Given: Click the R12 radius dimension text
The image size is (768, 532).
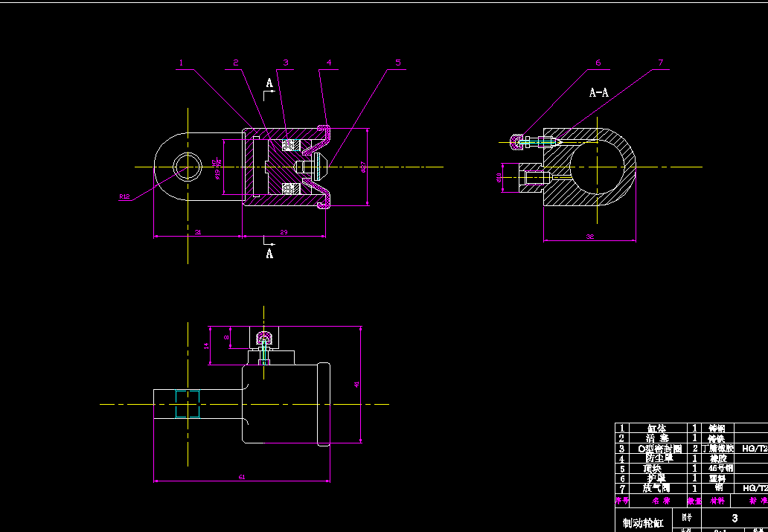Looking at the screenshot, I should click(124, 196).
